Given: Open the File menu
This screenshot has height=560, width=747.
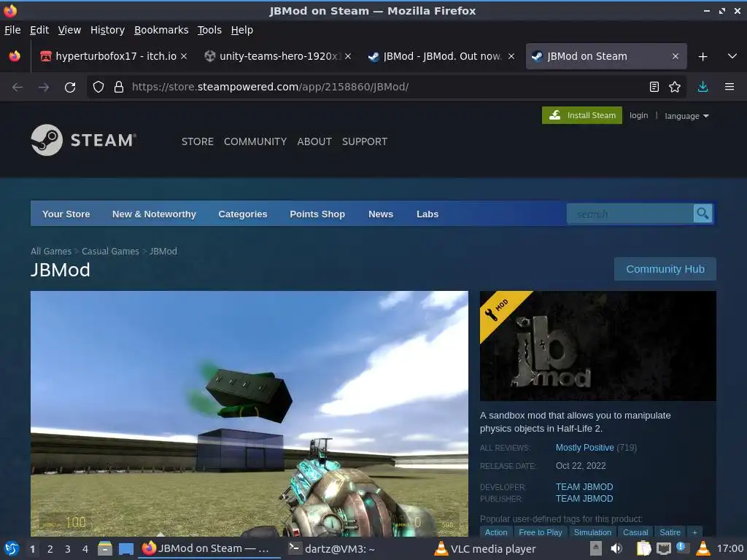Looking at the screenshot, I should [12, 30].
